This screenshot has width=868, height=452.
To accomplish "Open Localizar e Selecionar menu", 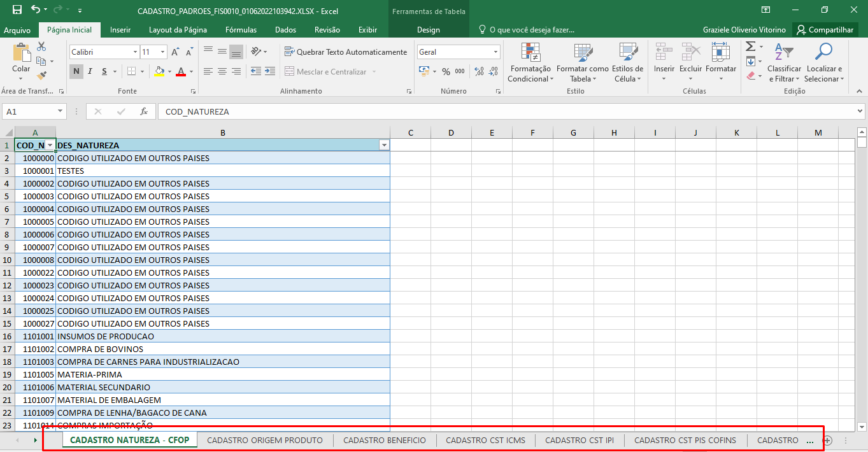I will [824, 62].
